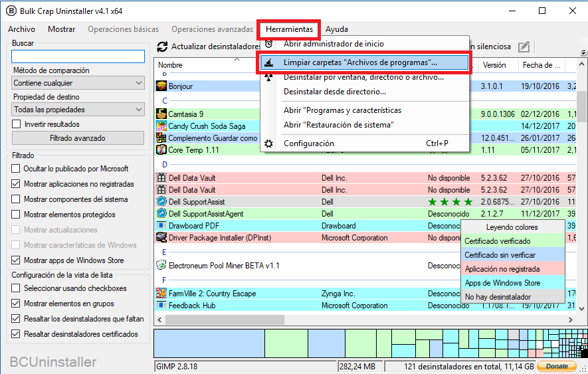The image size is (588, 374).
Task: Click the Driver Package Installer icon
Action: (161, 237)
